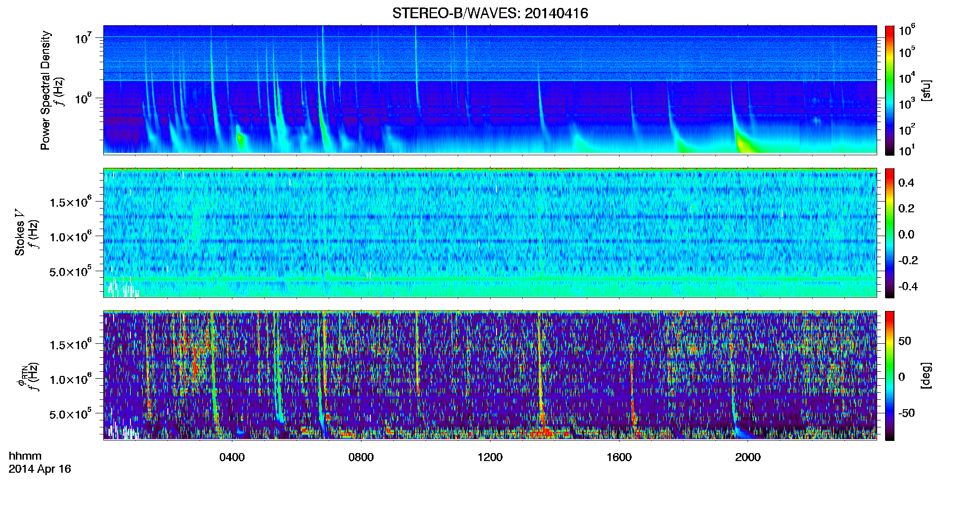Select the 0400 time tick label

pyautogui.click(x=232, y=457)
